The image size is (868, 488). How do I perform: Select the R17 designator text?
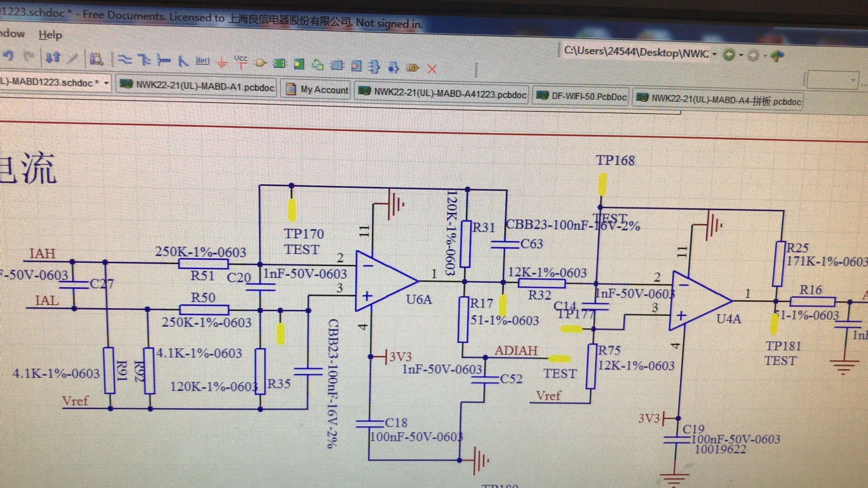click(x=482, y=303)
